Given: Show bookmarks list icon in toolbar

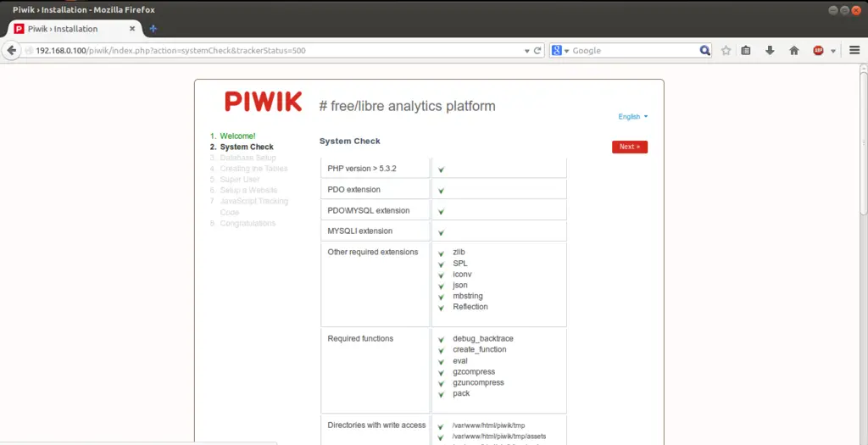Looking at the screenshot, I should click(746, 50).
